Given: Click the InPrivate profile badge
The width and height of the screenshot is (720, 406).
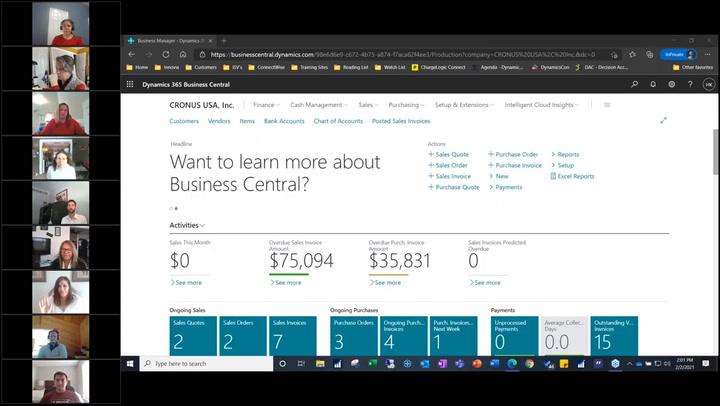Looking at the screenshot, I should (x=678, y=54).
